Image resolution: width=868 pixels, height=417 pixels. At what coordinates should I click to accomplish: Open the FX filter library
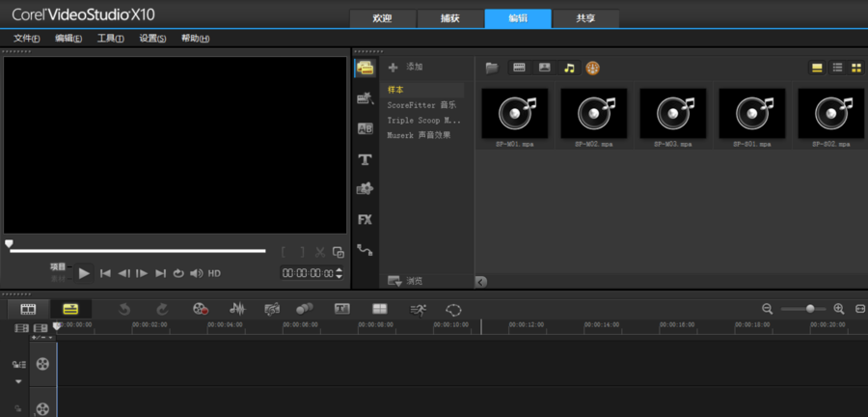click(365, 219)
